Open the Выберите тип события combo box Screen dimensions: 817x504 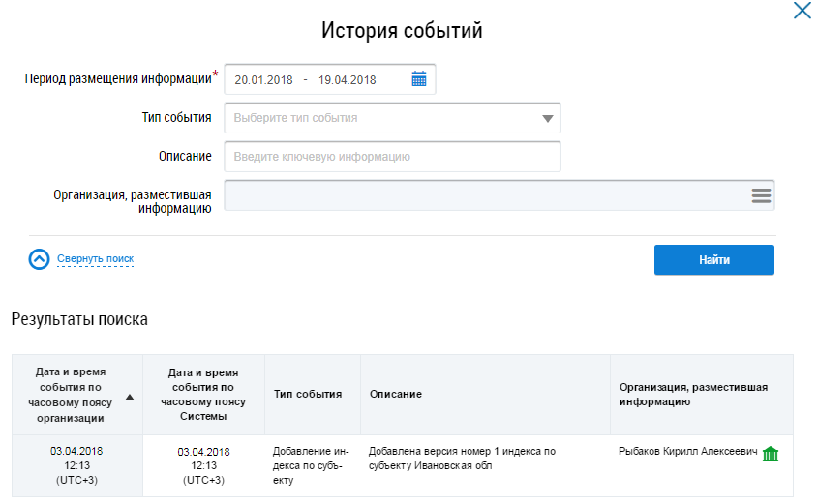392,118
